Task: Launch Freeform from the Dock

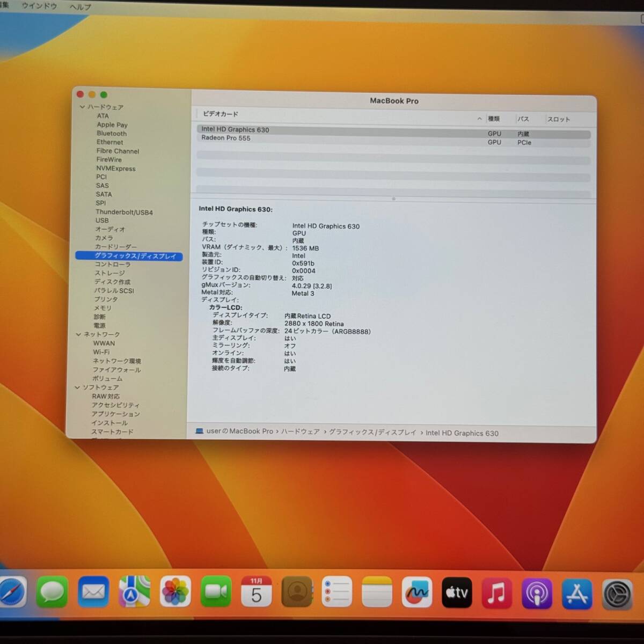Action: coord(417,592)
